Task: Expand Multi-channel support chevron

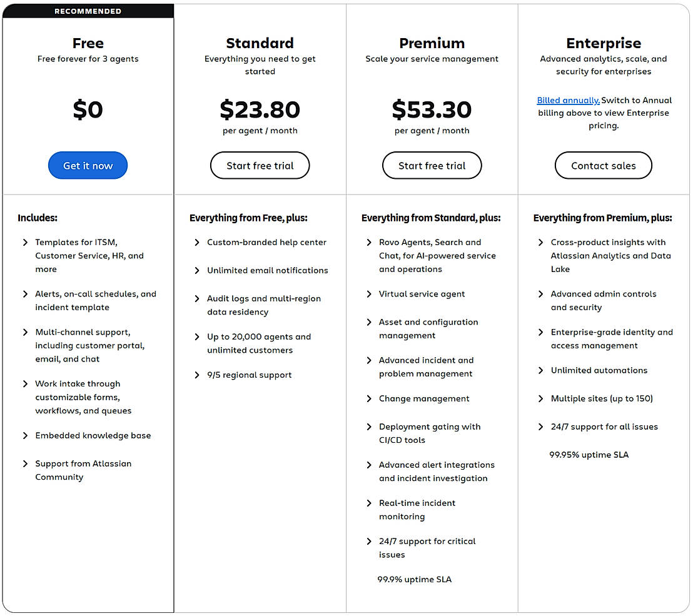Action: pyautogui.click(x=25, y=332)
